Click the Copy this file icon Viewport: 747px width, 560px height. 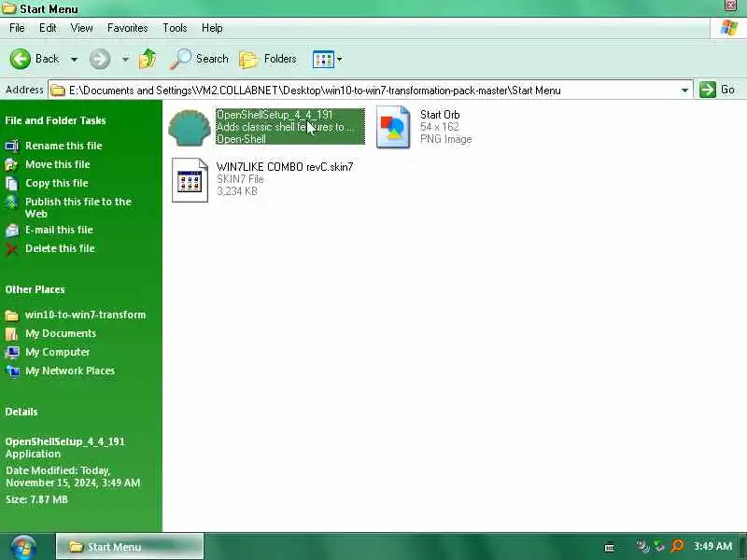(12, 183)
